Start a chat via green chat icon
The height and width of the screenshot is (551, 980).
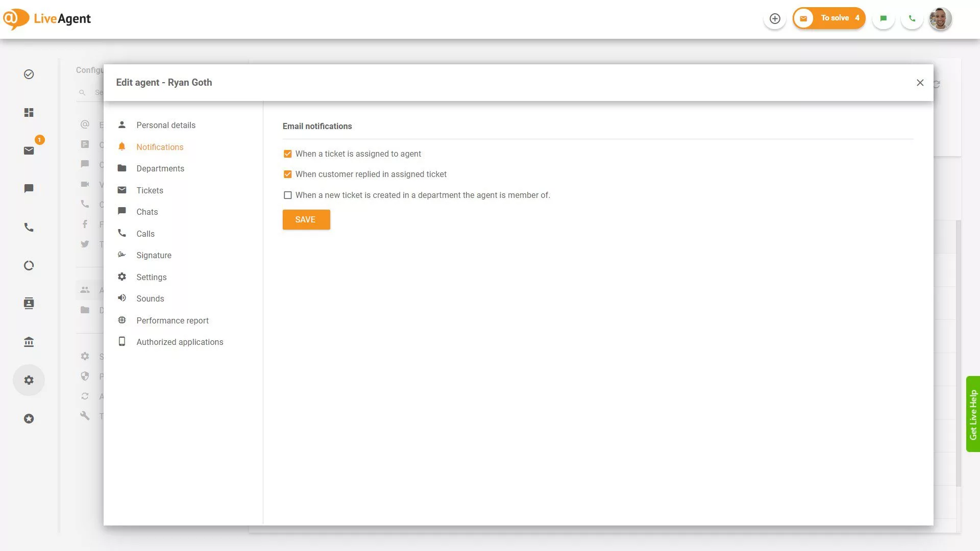point(884,18)
